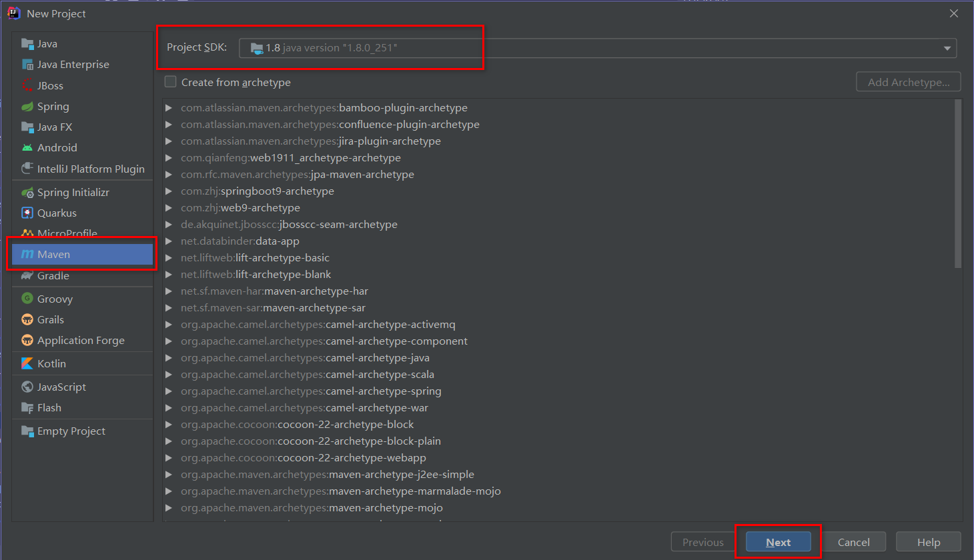The width and height of the screenshot is (974, 560).
Task: Select maven-archetype-har entry
Action: [x=274, y=291]
